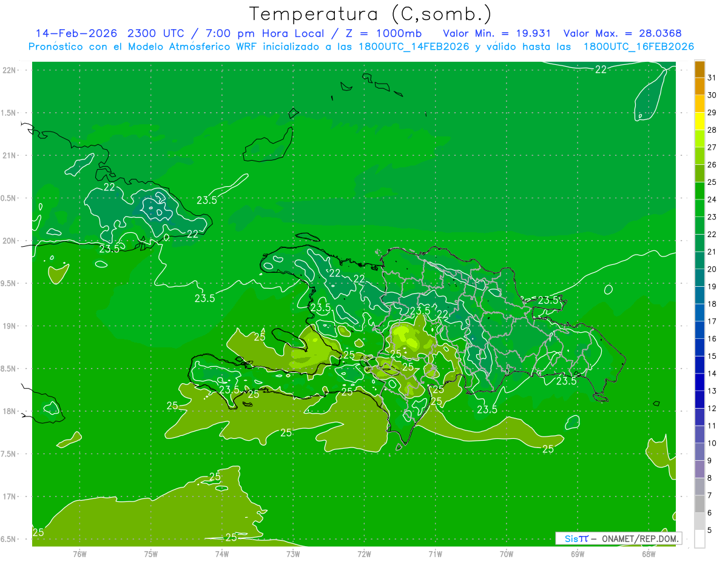Click the 21N latitude label
Screen dimensions: 728x562
click(x=9, y=156)
